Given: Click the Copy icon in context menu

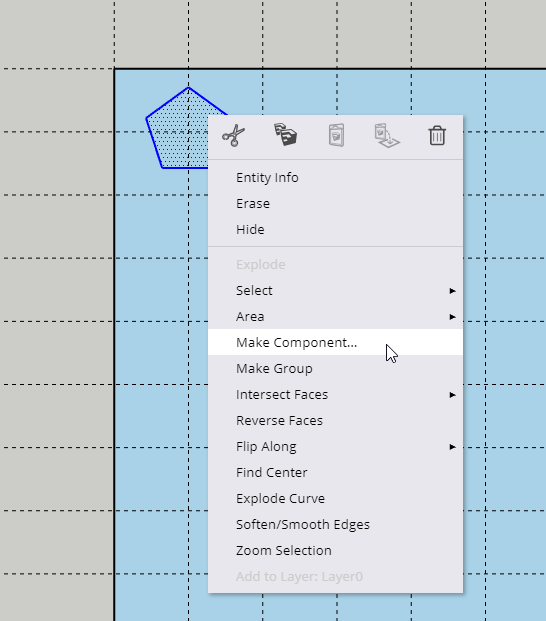Looking at the screenshot, I should pyautogui.click(x=285, y=135).
